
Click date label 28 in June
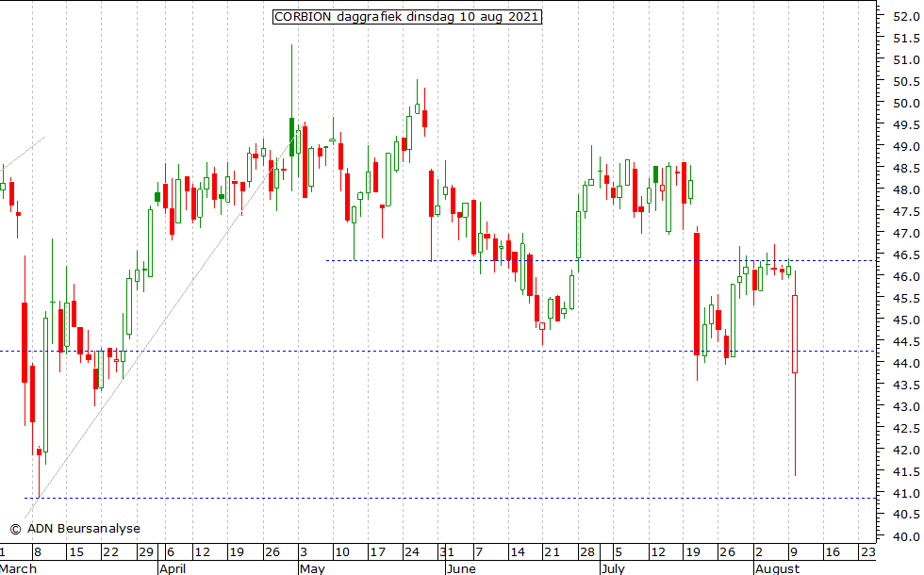[x=586, y=552]
